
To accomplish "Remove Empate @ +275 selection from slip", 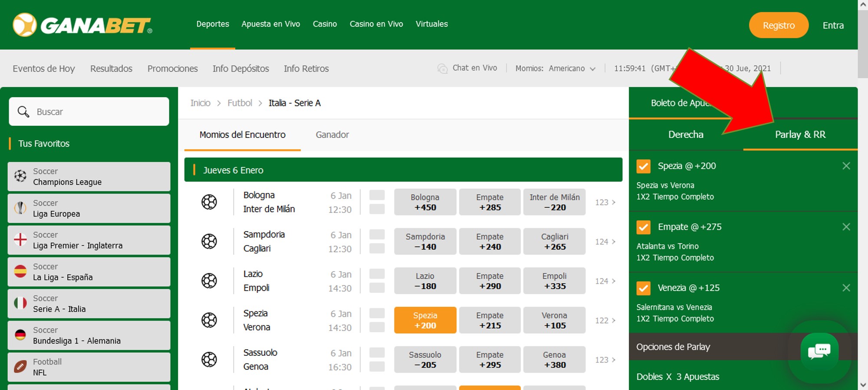I will coord(846,226).
